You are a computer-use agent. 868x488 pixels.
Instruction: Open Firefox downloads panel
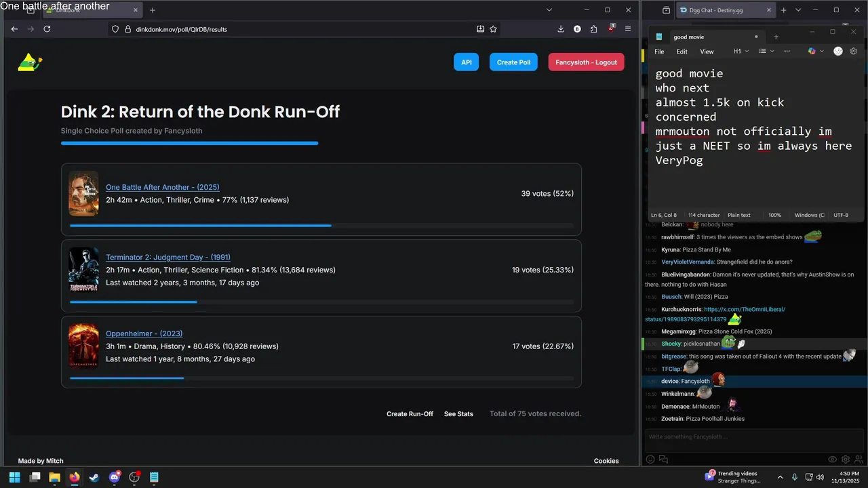[561, 29]
